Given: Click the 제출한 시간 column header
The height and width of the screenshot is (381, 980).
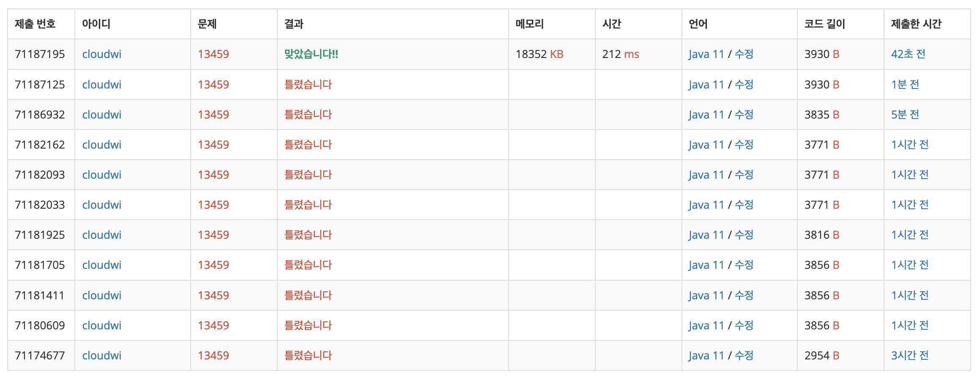Looking at the screenshot, I should tap(916, 24).
